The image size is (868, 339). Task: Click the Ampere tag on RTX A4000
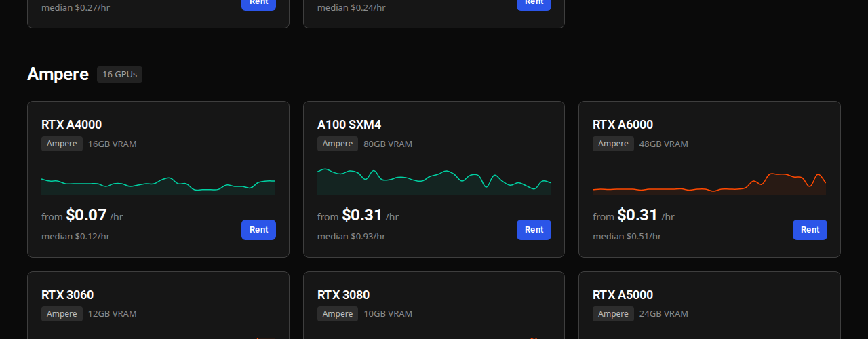click(x=62, y=144)
